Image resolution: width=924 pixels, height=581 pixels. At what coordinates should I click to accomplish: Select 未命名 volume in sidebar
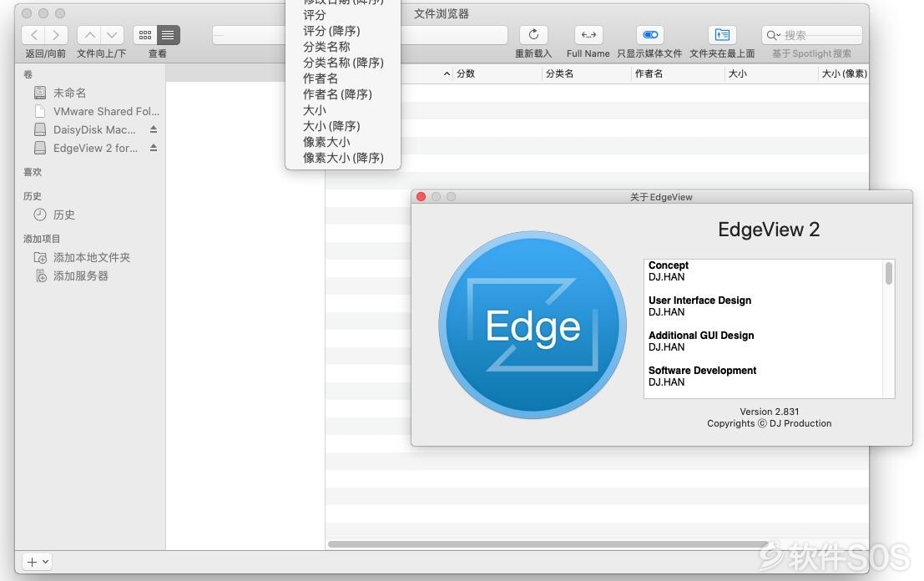69,93
